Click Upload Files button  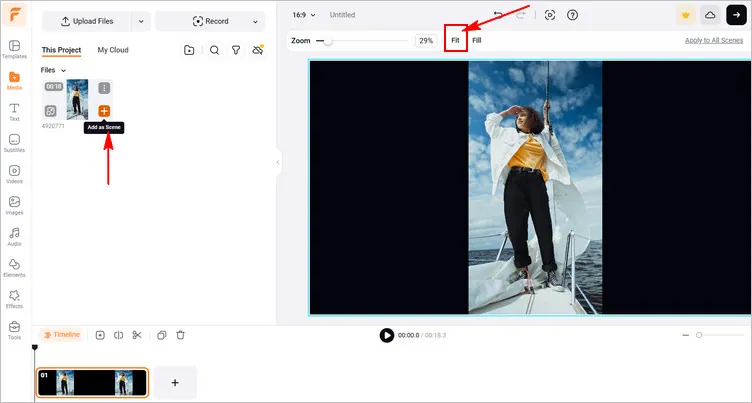pos(87,22)
